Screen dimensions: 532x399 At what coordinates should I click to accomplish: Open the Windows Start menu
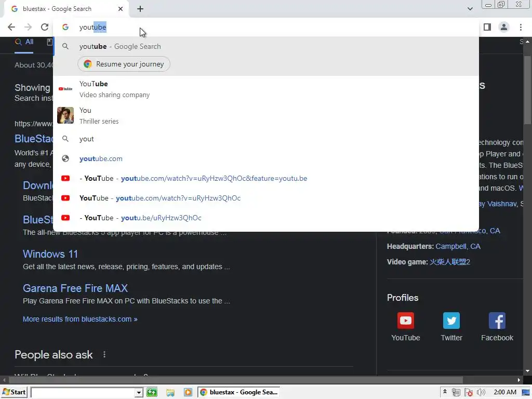14,392
